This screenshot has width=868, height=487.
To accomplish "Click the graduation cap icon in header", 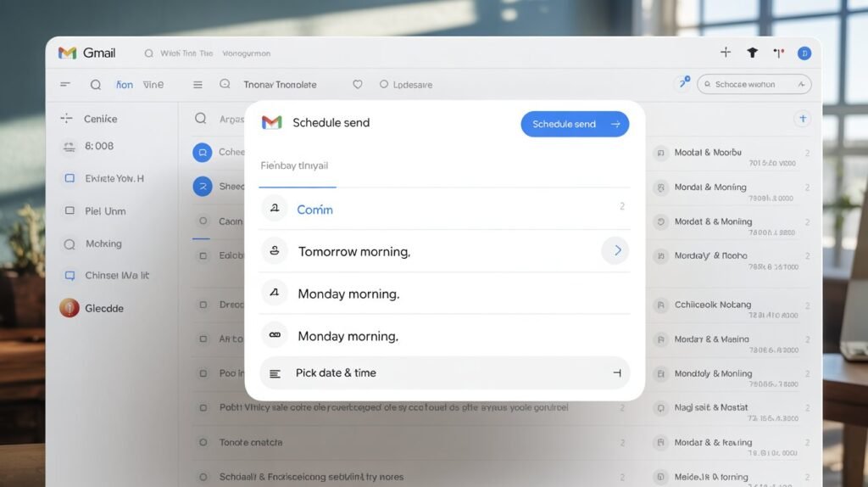I will click(x=753, y=53).
